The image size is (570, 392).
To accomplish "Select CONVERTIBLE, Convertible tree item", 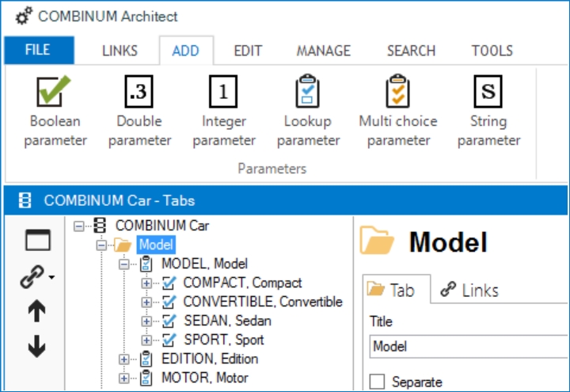I will pos(263,302).
